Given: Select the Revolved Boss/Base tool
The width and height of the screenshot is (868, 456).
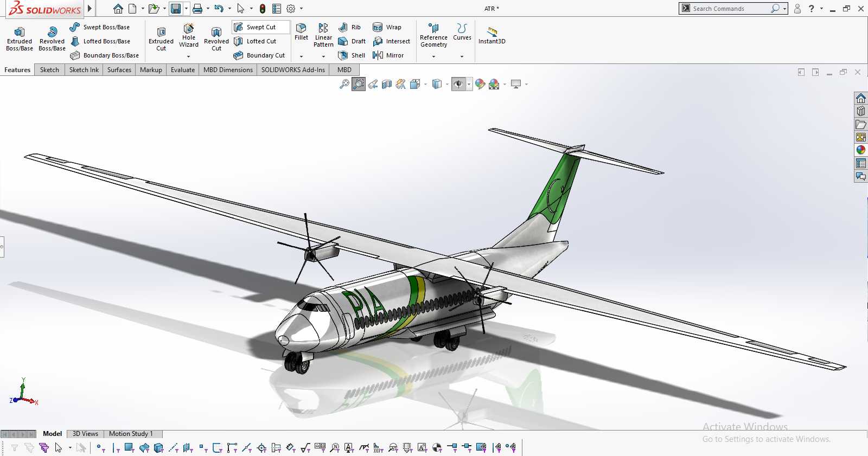Looking at the screenshot, I should (x=52, y=38).
